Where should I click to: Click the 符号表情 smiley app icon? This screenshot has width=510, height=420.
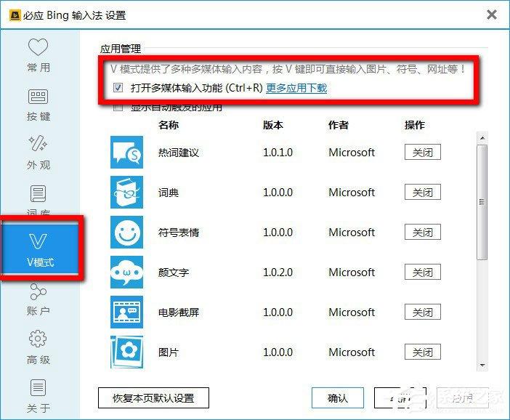point(126,233)
